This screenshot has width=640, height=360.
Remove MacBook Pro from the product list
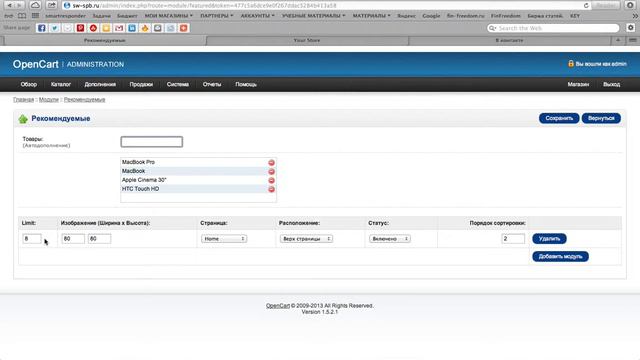[271, 162]
